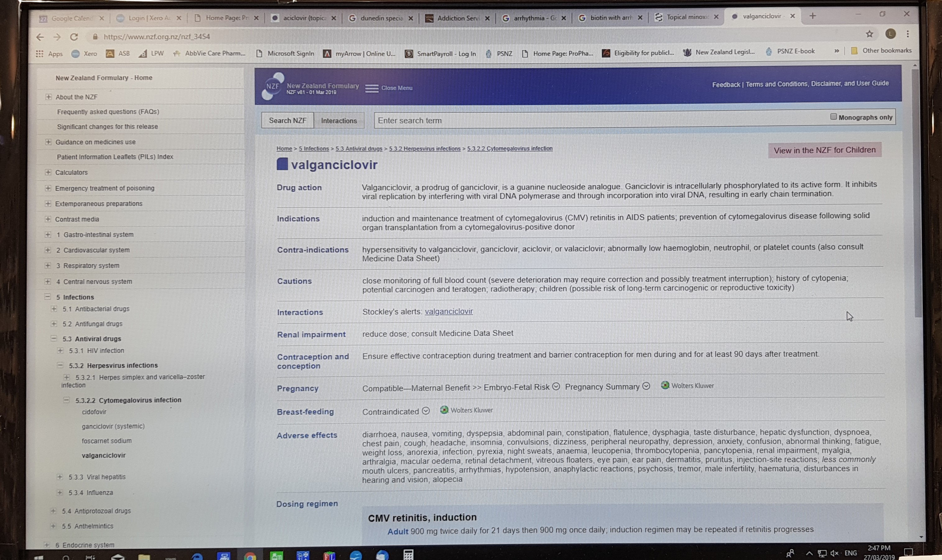Click the browser reload icon
This screenshot has width=942, height=560.
[x=74, y=37]
